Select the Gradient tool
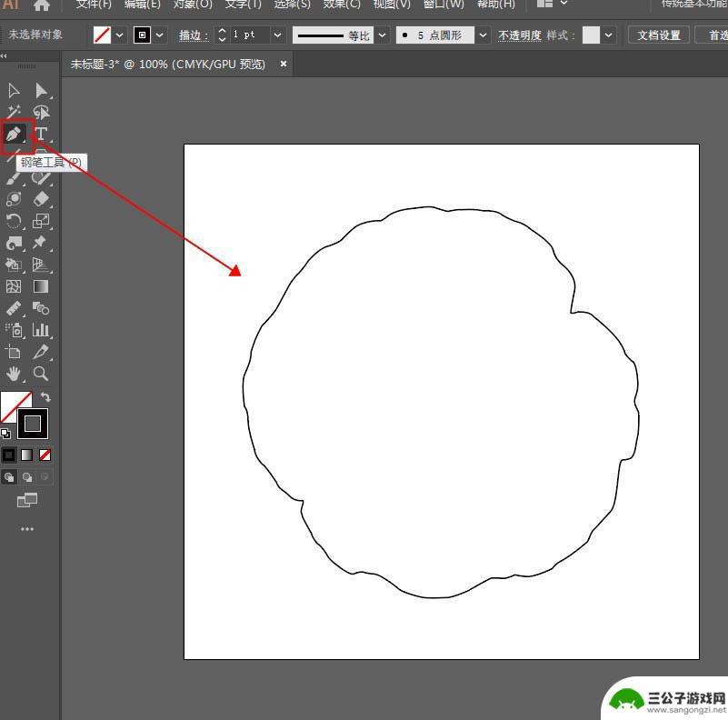Image resolution: width=728 pixels, height=720 pixels. pyautogui.click(x=41, y=286)
